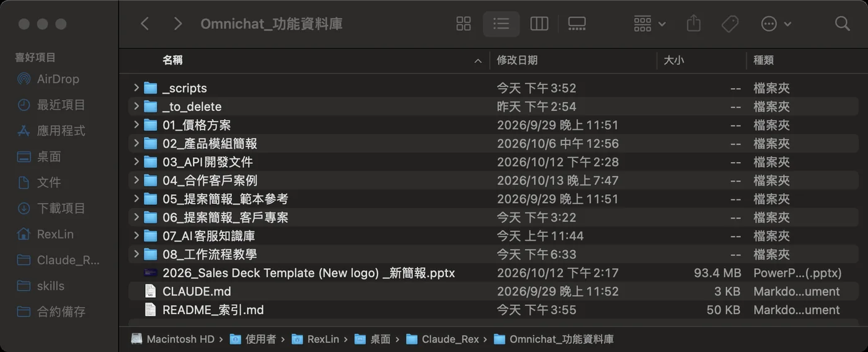Go forward with the right chevron button
Viewport: 868px width, 352px height.
coord(178,24)
